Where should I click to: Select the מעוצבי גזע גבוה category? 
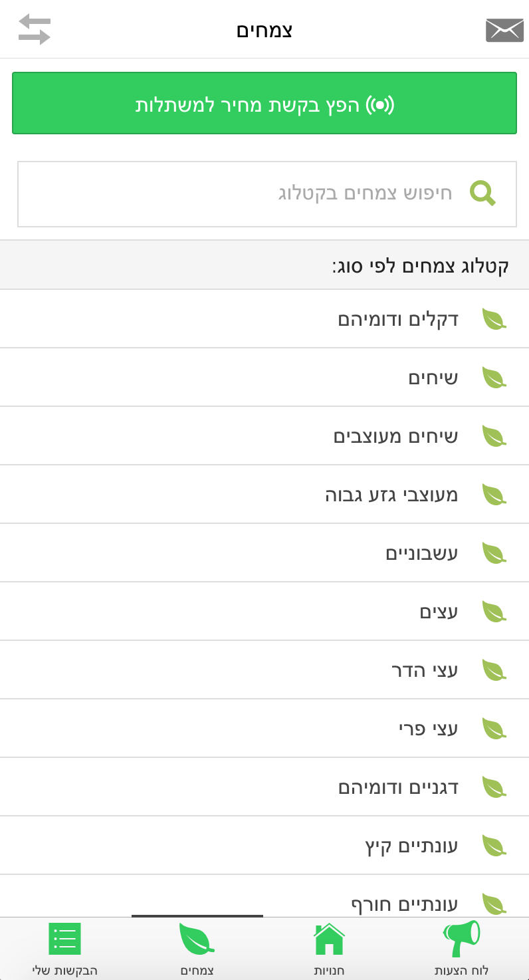[x=264, y=495]
